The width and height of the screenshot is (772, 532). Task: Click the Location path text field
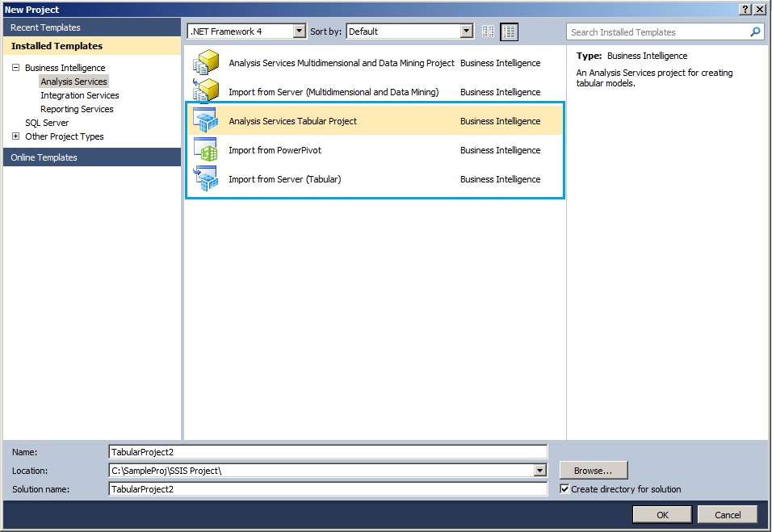tap(321, 471)
